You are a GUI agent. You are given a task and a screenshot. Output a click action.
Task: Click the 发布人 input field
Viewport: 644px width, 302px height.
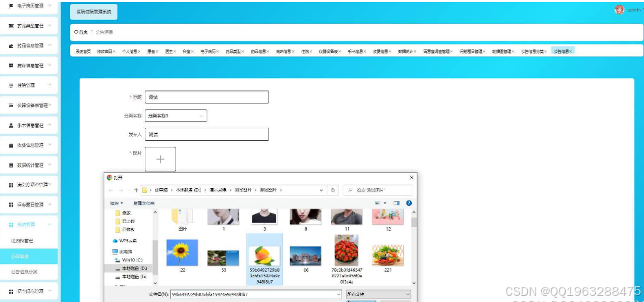207,134
